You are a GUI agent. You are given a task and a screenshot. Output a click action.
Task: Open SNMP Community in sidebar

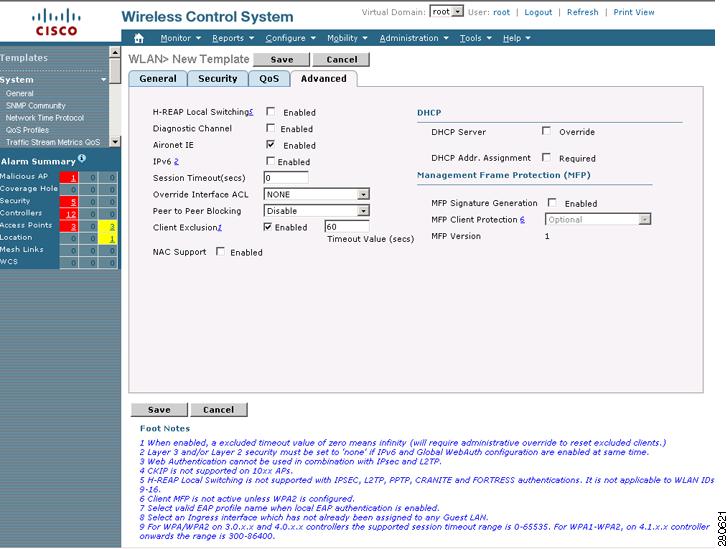(36, 105)
